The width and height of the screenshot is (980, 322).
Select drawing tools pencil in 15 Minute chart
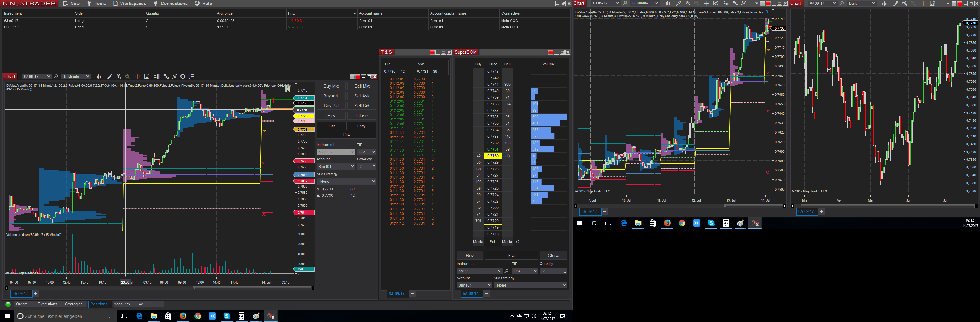(x=109, y=76)
